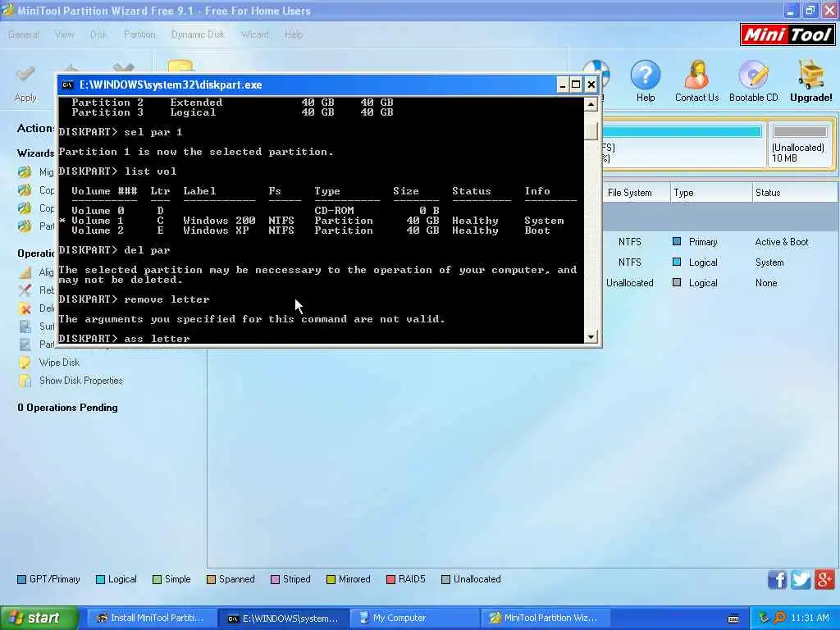
Task: Click the diskpart window cmd title icon
Action: 67,84
